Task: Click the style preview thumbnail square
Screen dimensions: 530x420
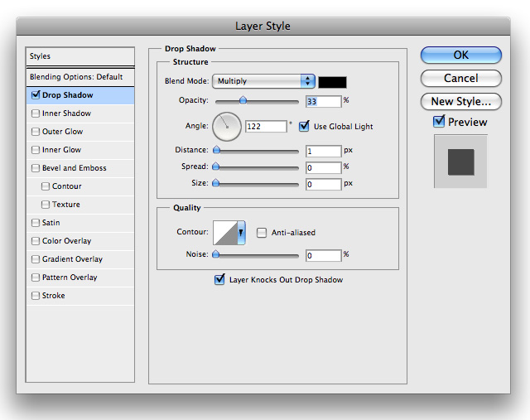Action: pyautogui.click(x=460, y=162)
